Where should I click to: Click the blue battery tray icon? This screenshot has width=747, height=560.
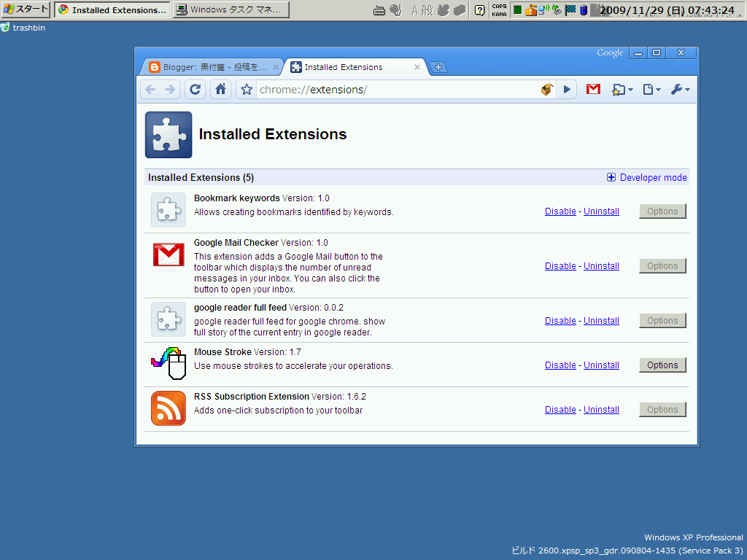point(584,10)
